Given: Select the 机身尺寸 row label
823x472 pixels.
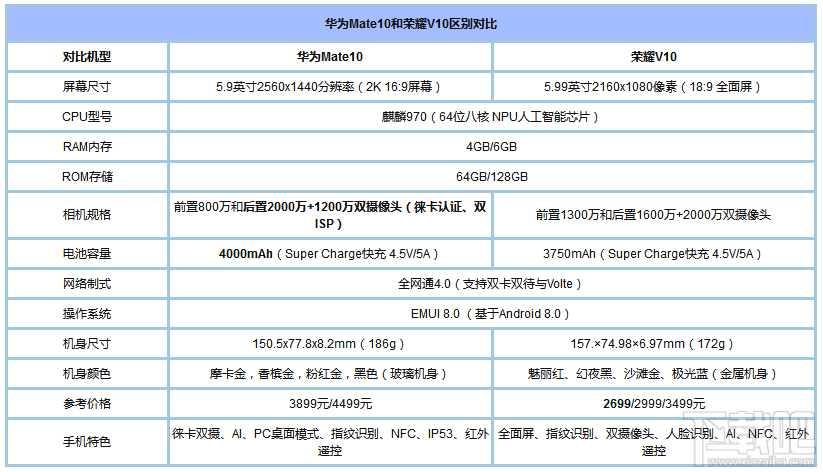Looking at the screenshot, I should (x=87, y=343).
